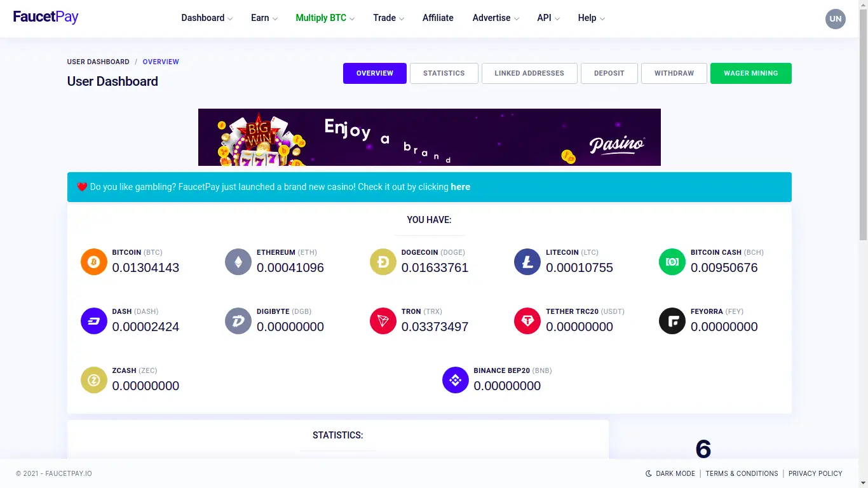Screen dimensions: 868x488
Task: Click the Tron red icon
Action: click(x=383, y=321)
